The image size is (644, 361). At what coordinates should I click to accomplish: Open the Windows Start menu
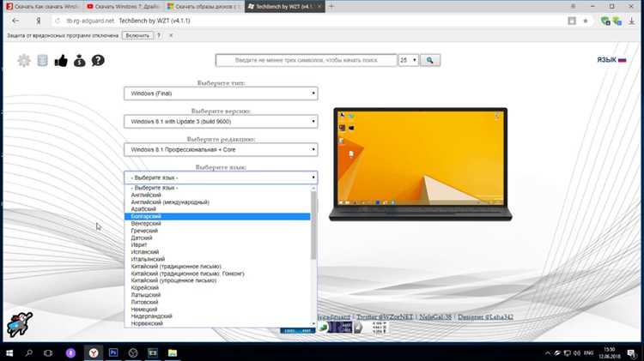(x=9, y=352)
